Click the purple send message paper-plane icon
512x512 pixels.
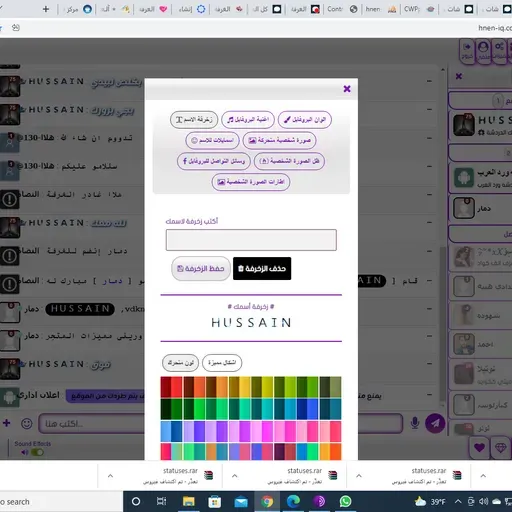435,423
